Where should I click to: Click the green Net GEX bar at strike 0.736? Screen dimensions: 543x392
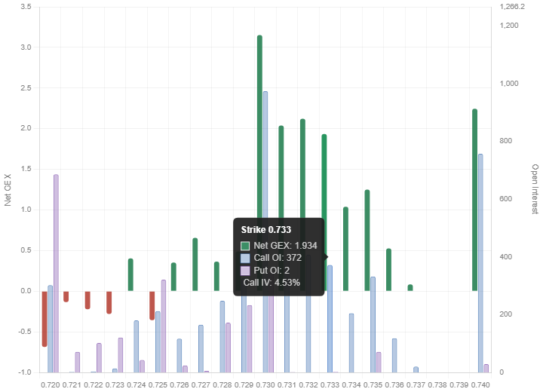389,270
